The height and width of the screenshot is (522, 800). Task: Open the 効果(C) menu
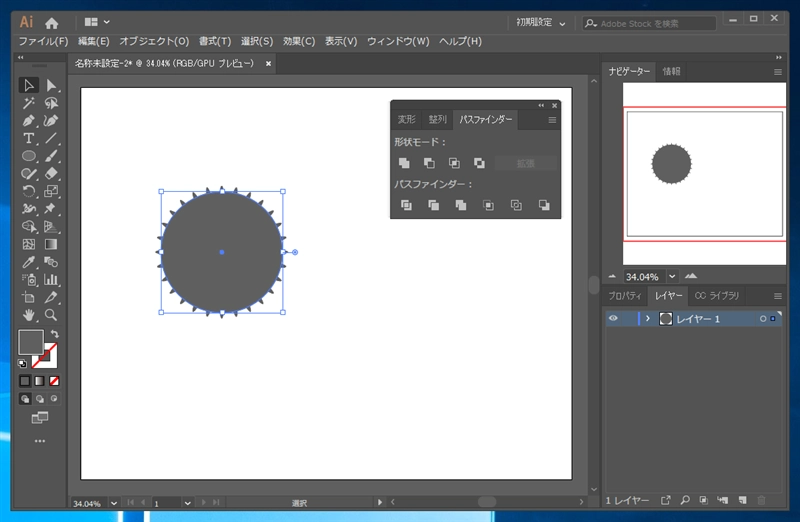[299, 41]
